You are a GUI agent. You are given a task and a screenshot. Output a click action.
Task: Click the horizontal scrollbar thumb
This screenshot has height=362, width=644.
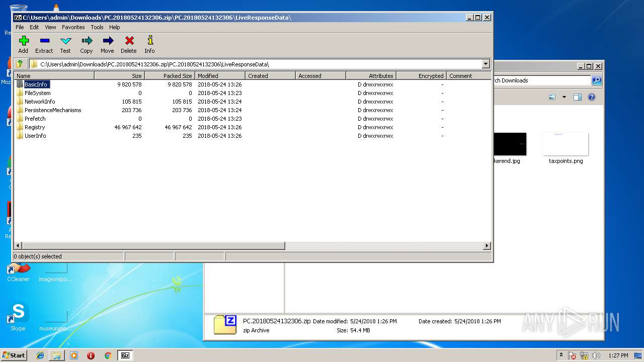153,246
